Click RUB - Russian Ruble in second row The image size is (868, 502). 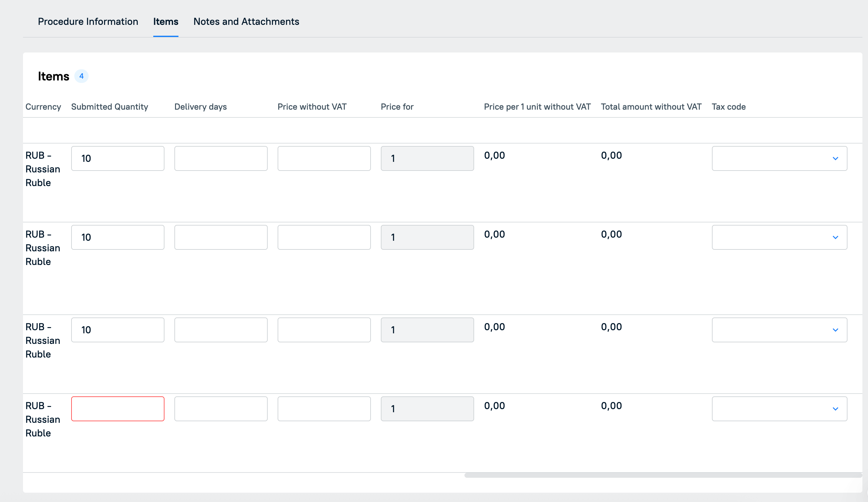[x=43, y=248]
